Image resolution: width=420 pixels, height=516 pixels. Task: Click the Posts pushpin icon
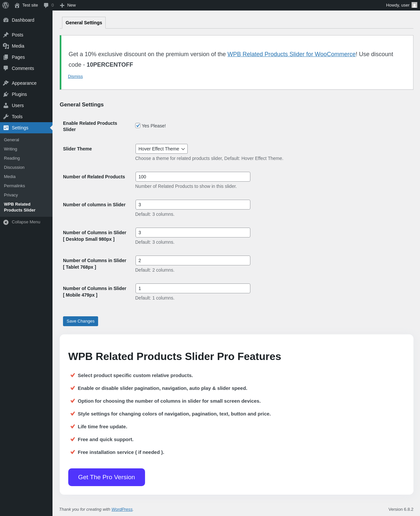click(6, 35)
